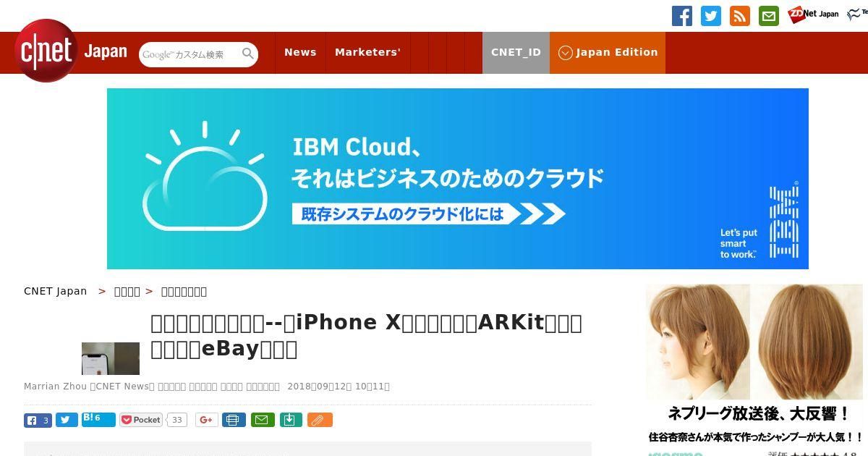The height and width of the screenshot is (456, 868).
Task: Email the article with green mail icon
Action: (263, 420)
